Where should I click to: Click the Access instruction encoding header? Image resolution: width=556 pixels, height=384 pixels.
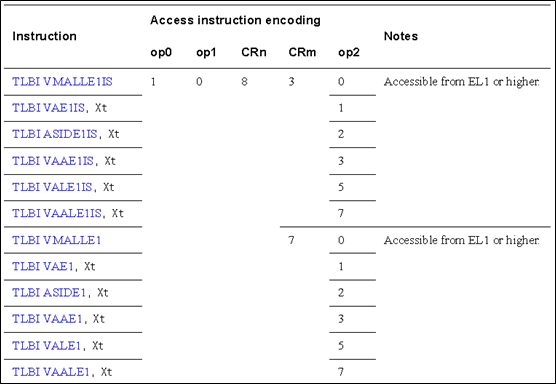235,20
